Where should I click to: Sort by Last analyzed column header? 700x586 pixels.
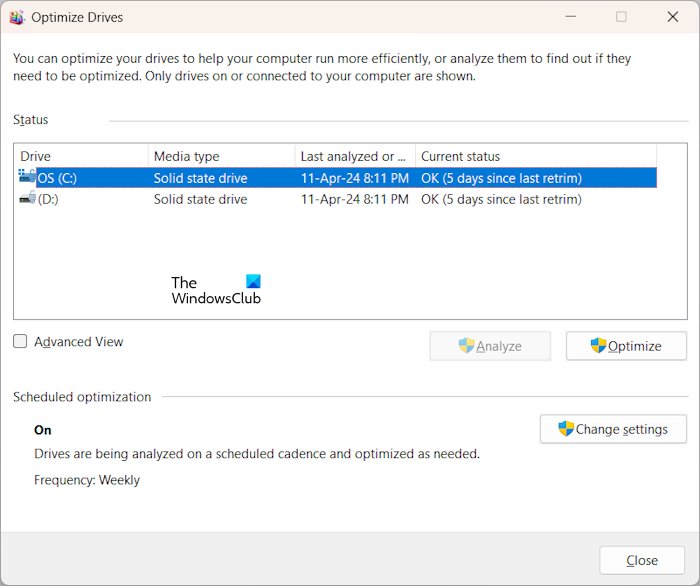pyautogui.click(x=354, y=156)
